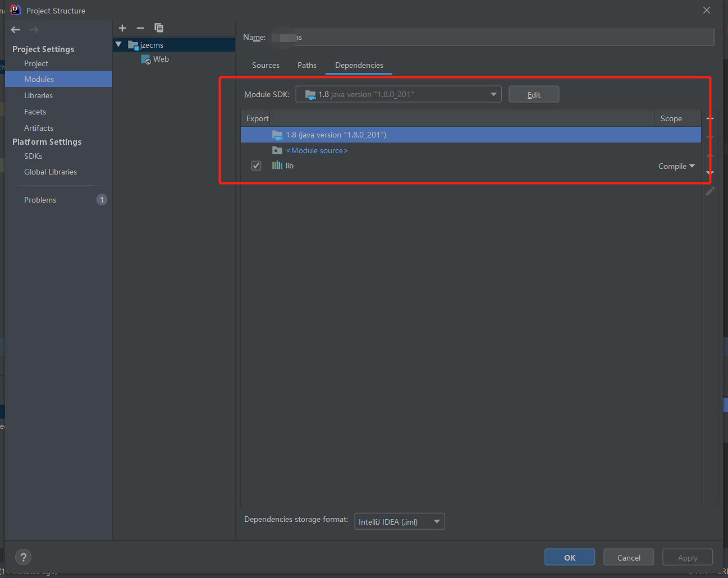
Task: Click the IntelliJ IDEA logo in the title bar
Action: click(15, 10)
